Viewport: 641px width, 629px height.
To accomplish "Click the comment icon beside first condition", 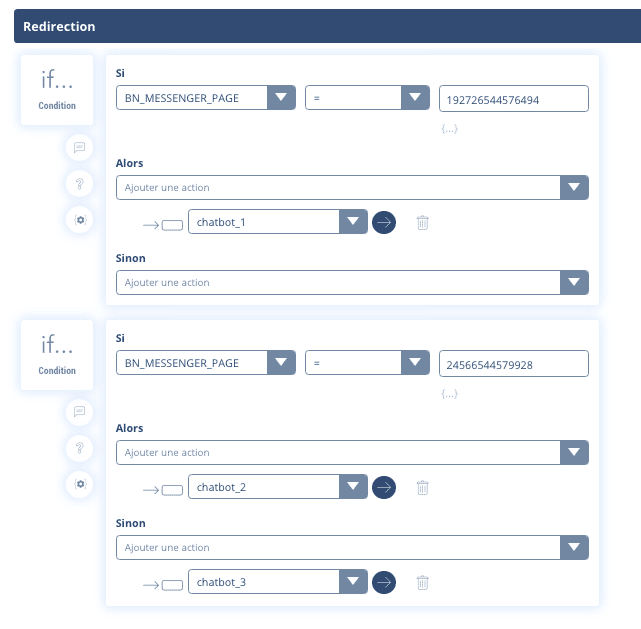I will [80, 147].
